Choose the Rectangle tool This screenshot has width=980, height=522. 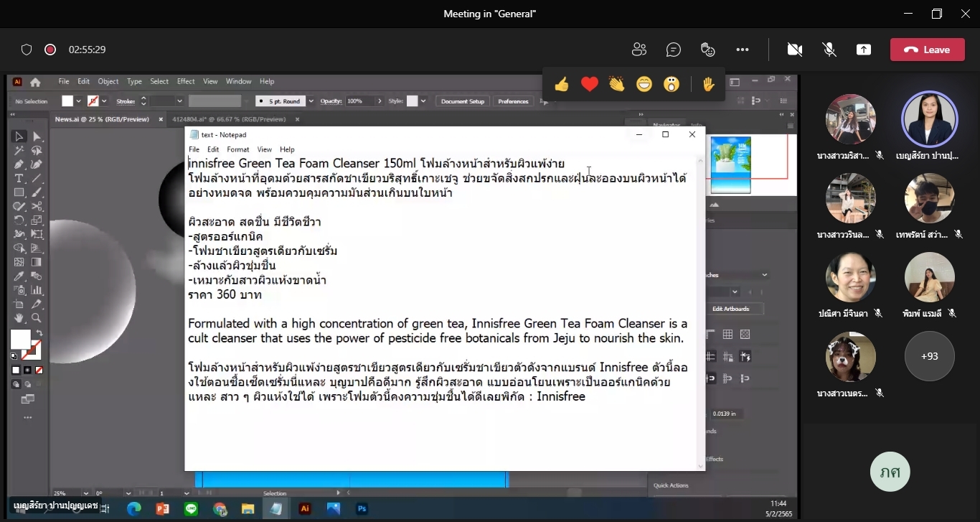pyautogui.click(x=19, y=192)
